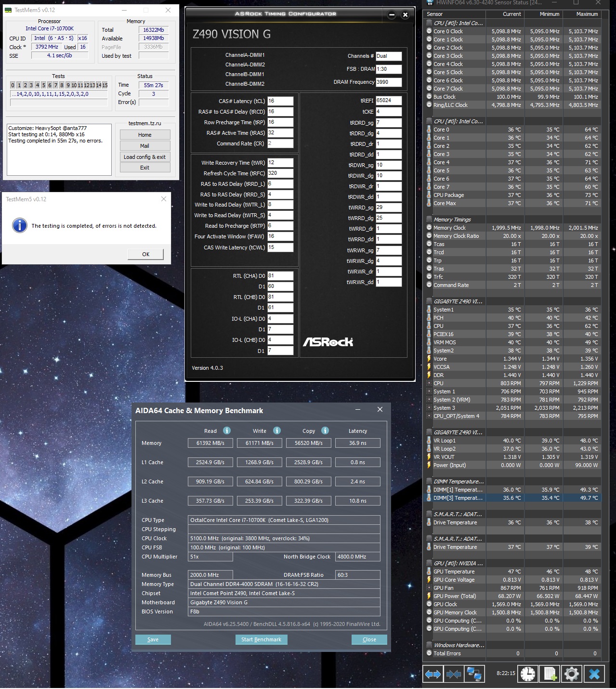Click Maximum column header in HWiNFO
616x689 pixels.
coord(582,14)
